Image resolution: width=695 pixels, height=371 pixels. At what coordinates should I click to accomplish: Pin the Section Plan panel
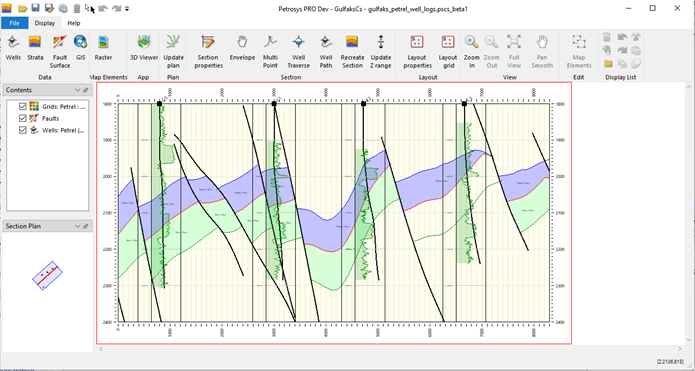click(x=86, y=226)
